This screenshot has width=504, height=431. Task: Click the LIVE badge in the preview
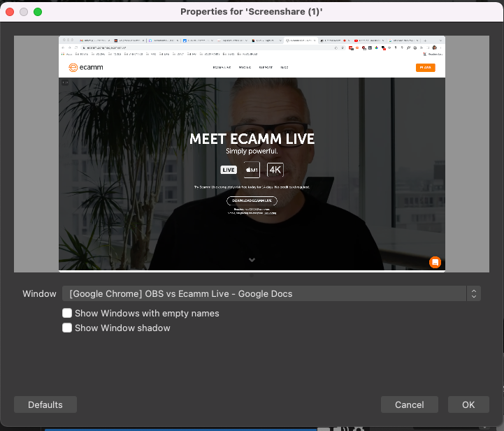[x=229, y=170]
